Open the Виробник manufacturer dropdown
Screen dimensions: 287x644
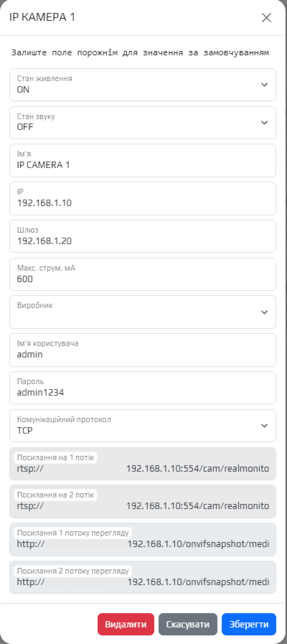143,312
